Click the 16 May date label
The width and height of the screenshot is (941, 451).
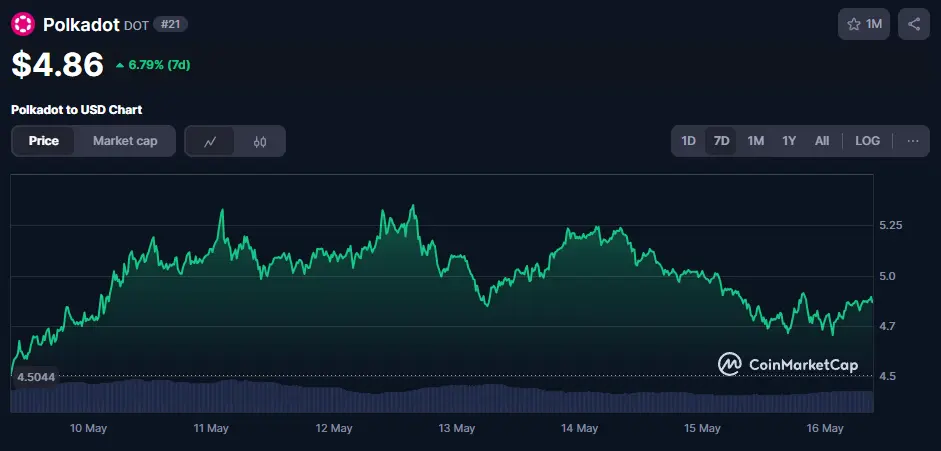825,428
